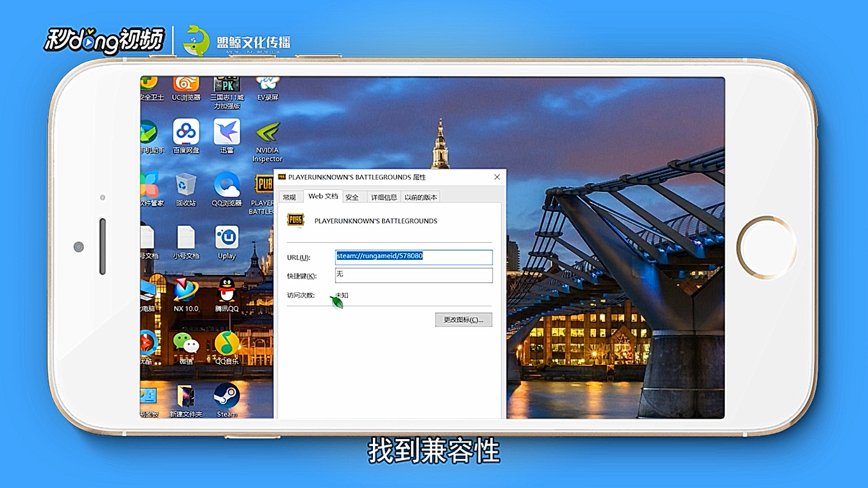Screen dimensions: 868x488
Task: Click the QQ音乐 desktop icon
Action: [227, 348]
